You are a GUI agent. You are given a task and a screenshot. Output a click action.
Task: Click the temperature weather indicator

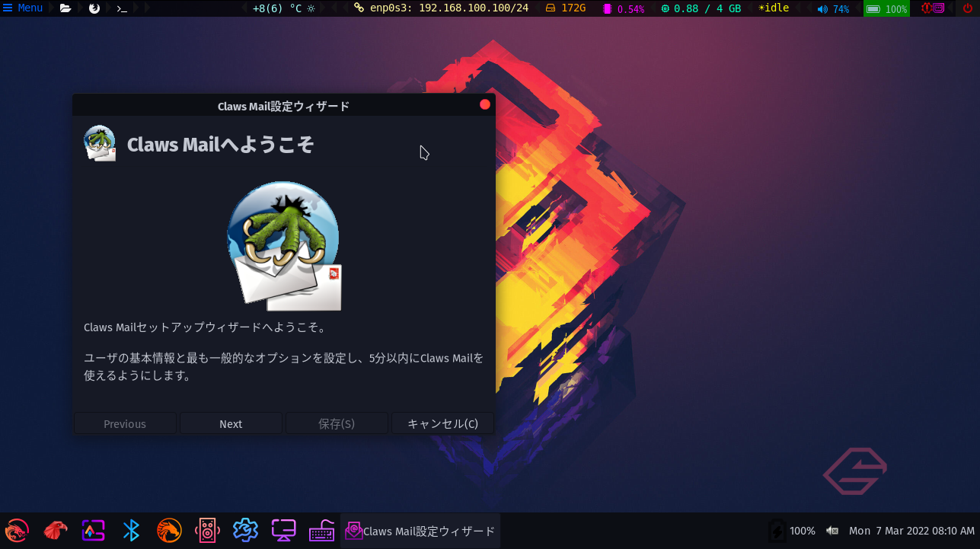tap(283, 8)
